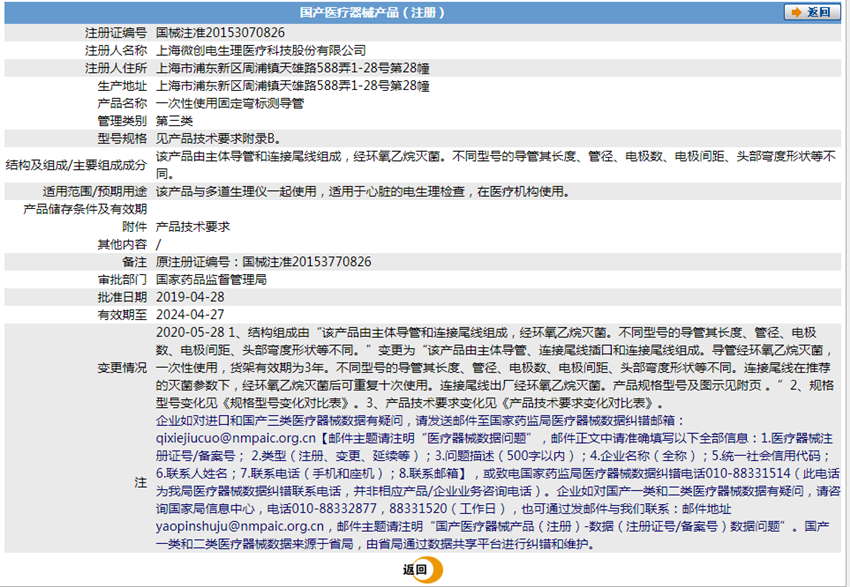Image resolution: width=850 pixels, height=587 pixels.
Task: Click the 适用范围/预期用途 label
Action: coord(95,191)
